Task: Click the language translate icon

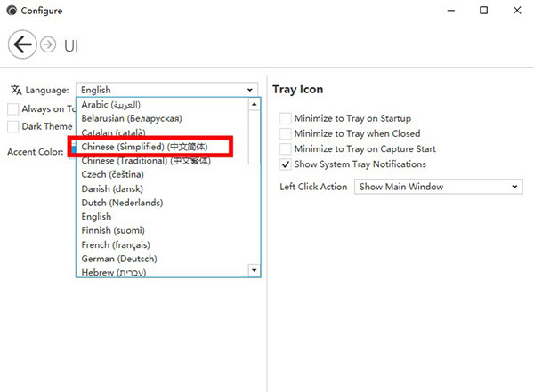Action: point(15,90)
